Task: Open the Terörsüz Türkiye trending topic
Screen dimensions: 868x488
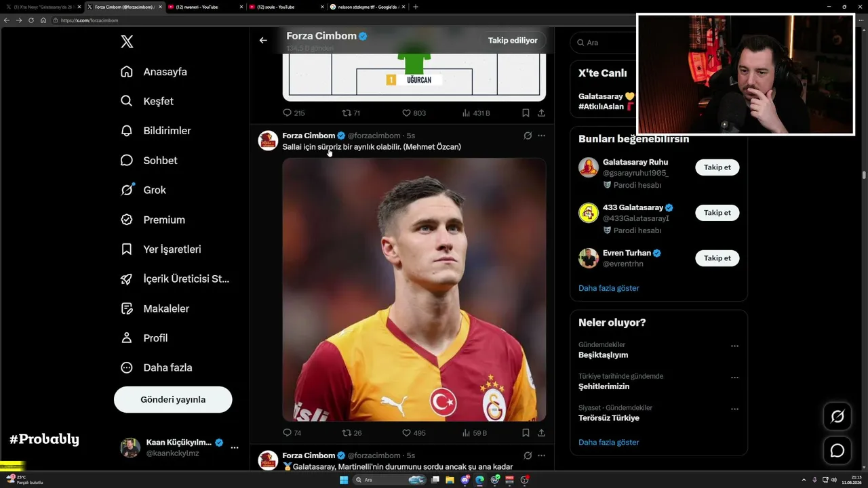Action: click(x=609, y=418)
